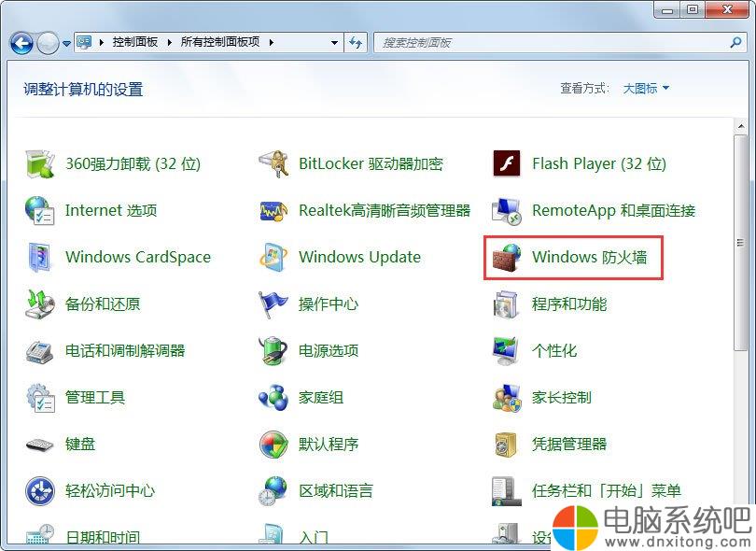Click the 管理工具 gear icon
The image size is (756, 551).
pyautogui.click(x=40, y=398)
